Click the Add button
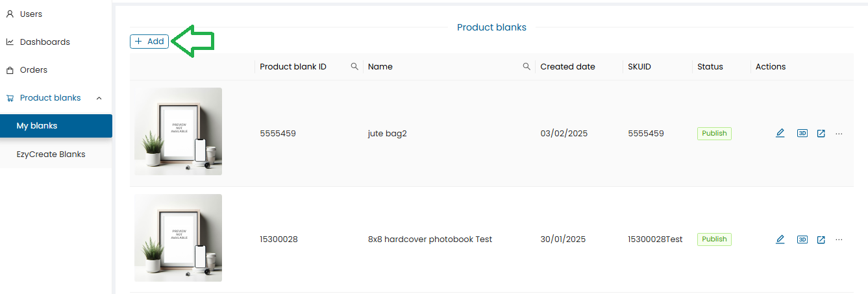 click(149, 42)
